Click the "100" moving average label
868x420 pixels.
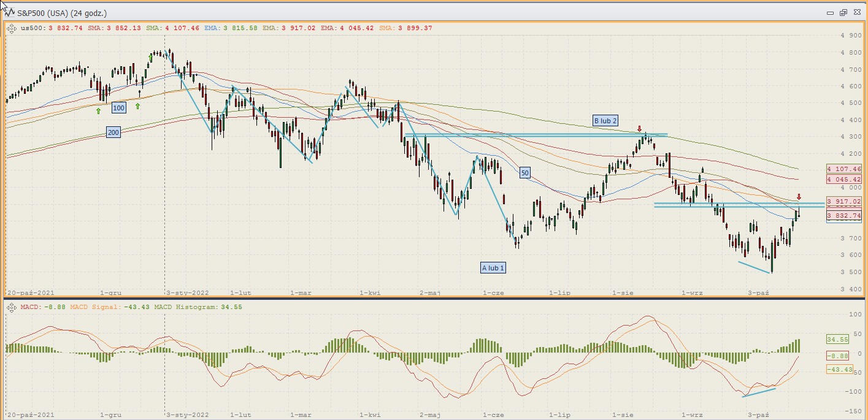point(119,108)
